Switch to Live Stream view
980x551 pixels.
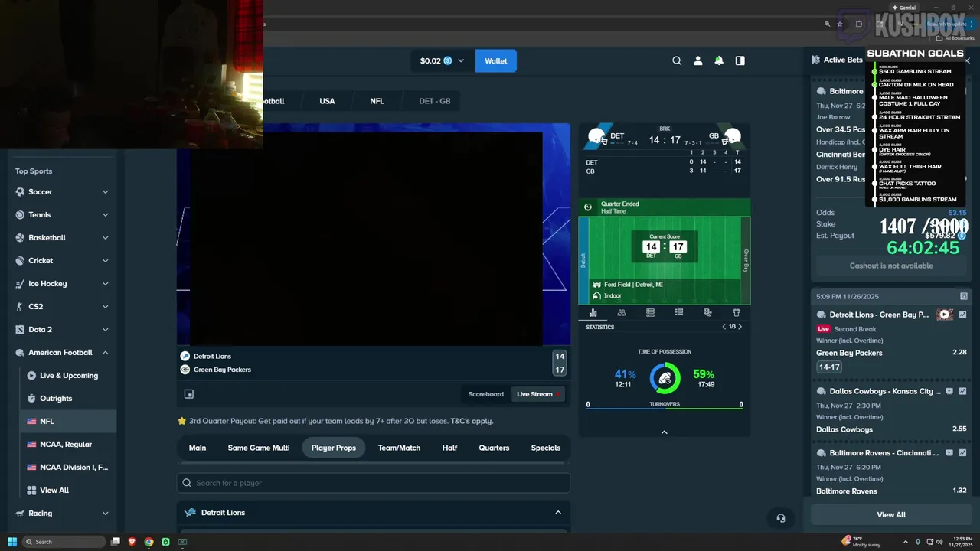[538, 394]
